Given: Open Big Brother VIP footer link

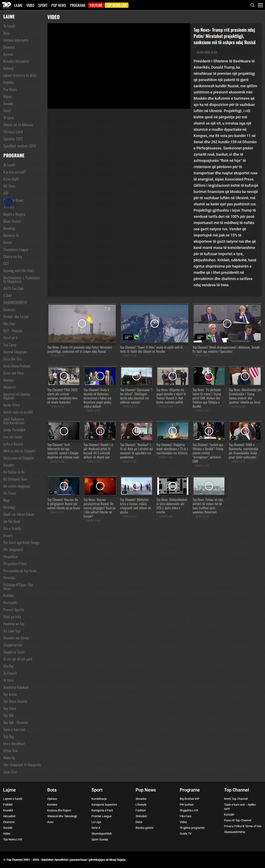Looking at the screenshot, I should [x=190, y=799].
